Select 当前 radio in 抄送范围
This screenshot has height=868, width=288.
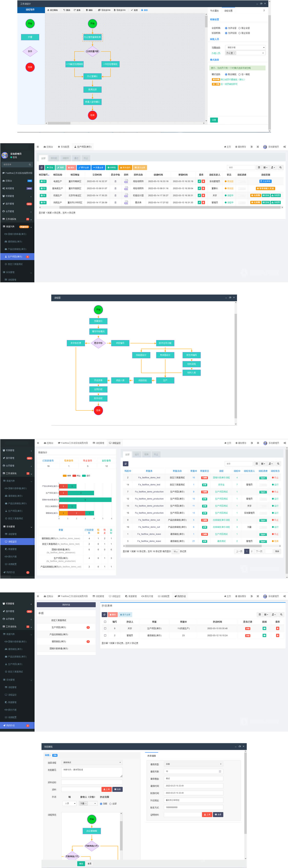(x=101, y=804)
